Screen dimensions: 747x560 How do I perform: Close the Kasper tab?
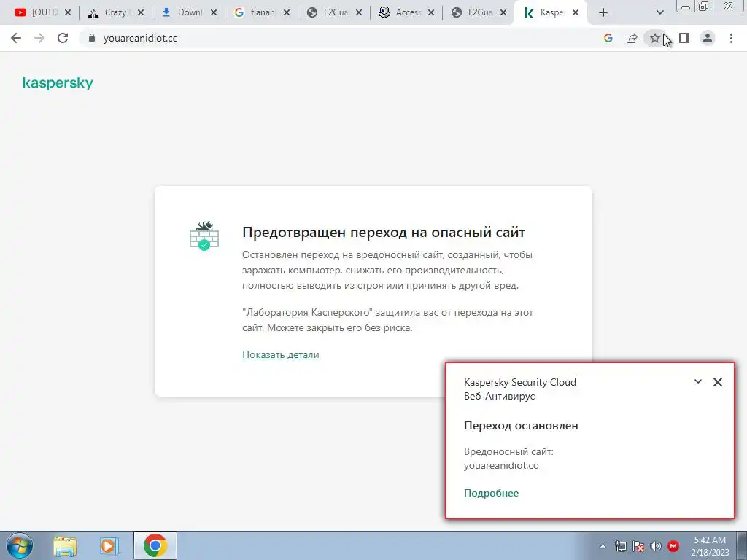(x=576, y=13)
